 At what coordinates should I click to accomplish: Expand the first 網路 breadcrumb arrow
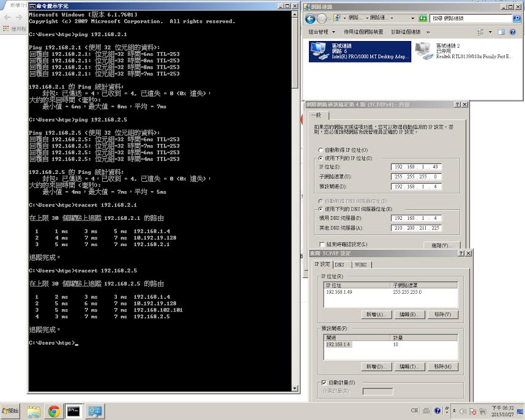pos(367,18)
